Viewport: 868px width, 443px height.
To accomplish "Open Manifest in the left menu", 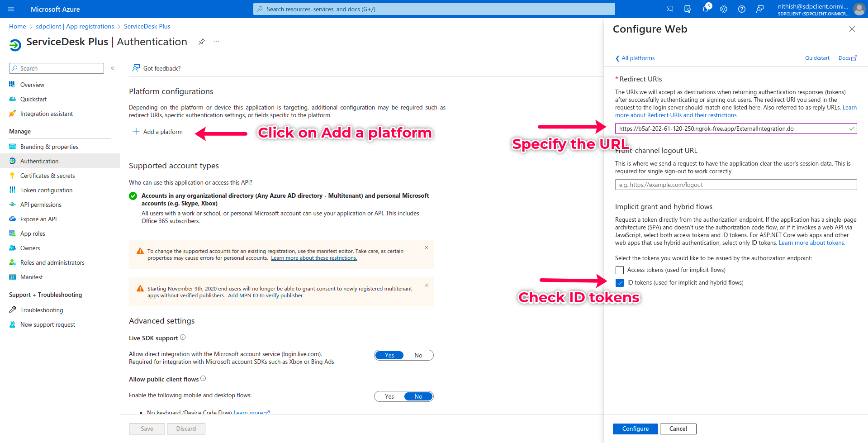I will coord(32,277).
